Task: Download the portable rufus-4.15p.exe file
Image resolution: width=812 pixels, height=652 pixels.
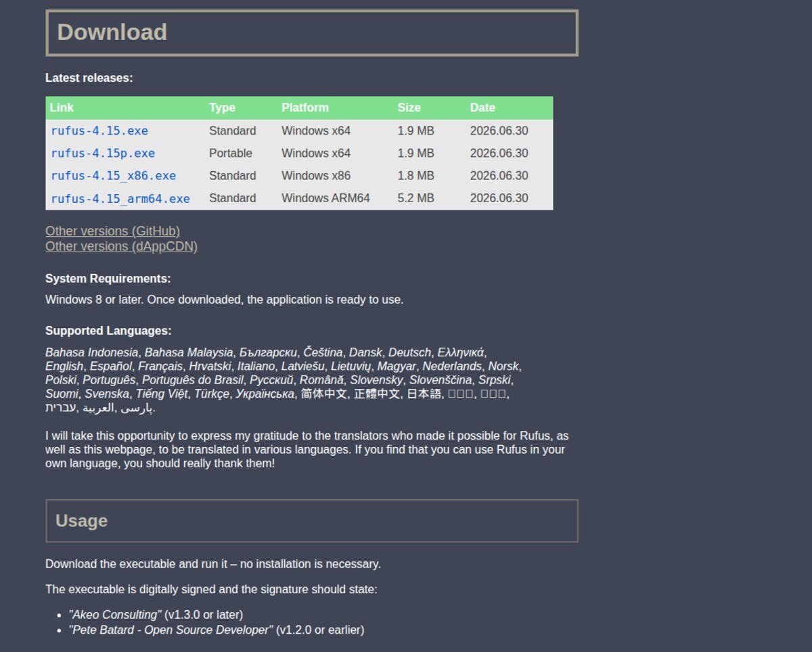Action: tap(103, 153)
